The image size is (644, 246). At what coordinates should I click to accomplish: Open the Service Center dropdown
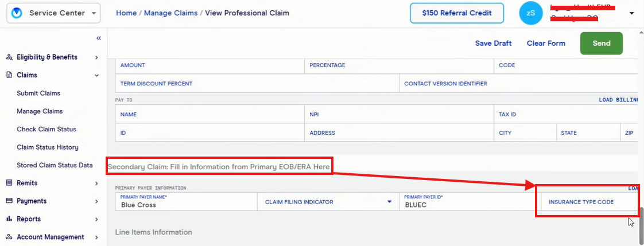94,13
